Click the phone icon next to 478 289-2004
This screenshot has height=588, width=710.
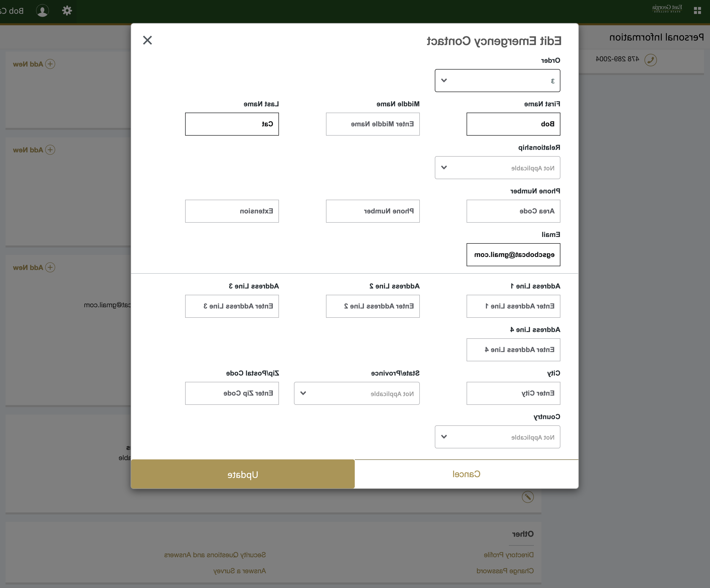point(650,60)
